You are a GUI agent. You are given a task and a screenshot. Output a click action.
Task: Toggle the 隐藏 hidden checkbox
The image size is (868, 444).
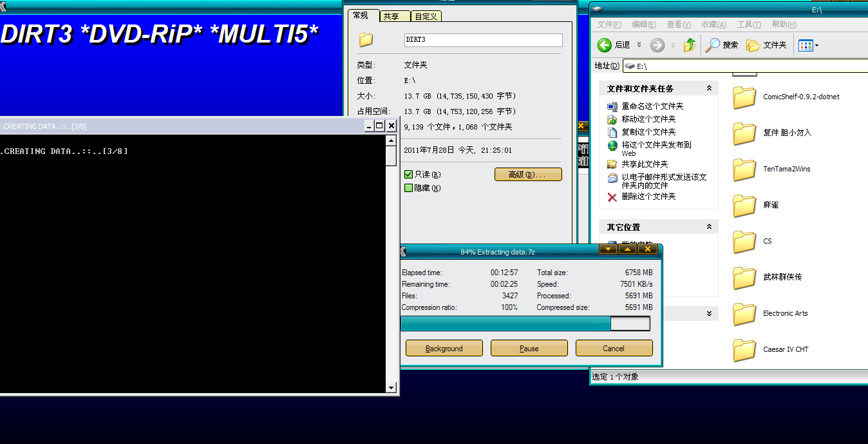tap(408, 188)
